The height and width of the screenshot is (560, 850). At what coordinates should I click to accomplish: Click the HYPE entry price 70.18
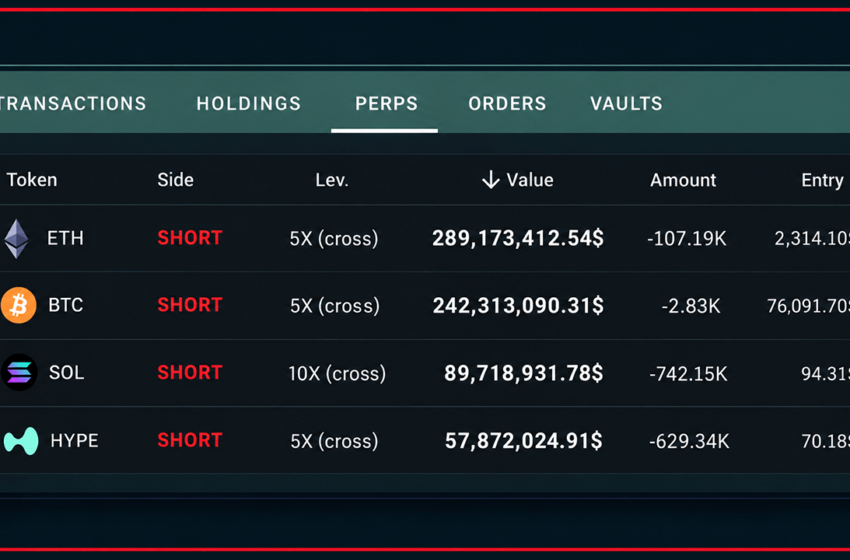pyautogui.click(x=826, y=441)
